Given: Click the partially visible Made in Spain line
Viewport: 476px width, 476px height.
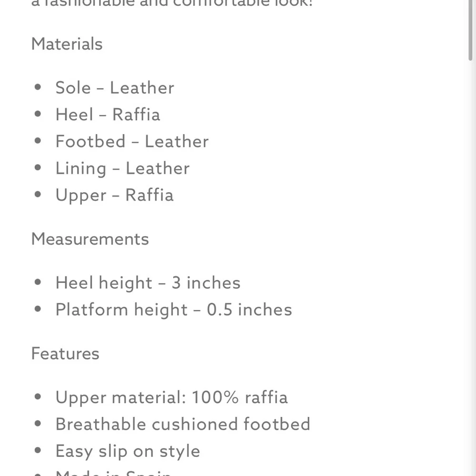Looking at the screenshot, I should [x=113, y=473].
